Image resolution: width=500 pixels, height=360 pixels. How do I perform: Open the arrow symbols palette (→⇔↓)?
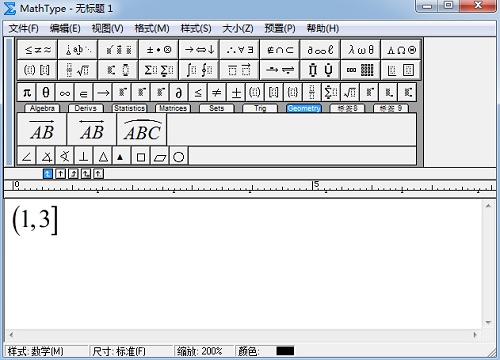pyautogui.click(x=199, y=50)
